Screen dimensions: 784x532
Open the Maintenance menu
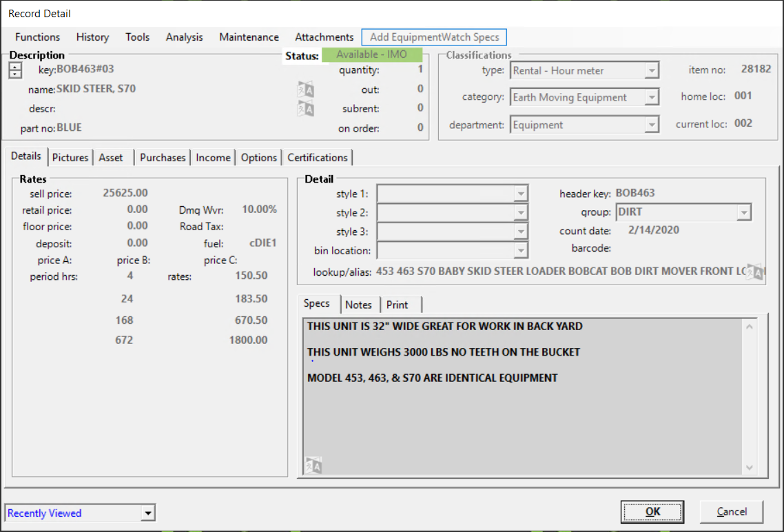click(x=249, y=37)
